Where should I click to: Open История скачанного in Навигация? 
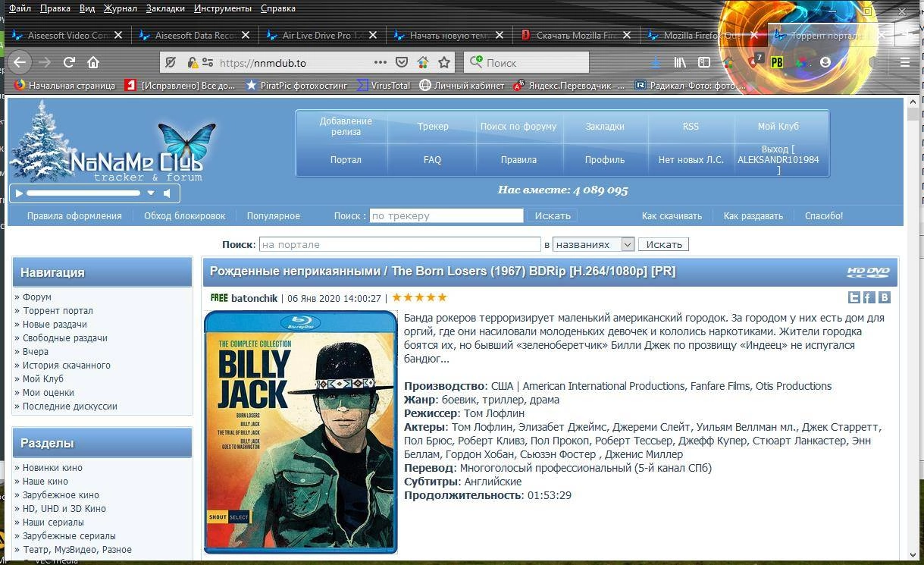point(67,365)
